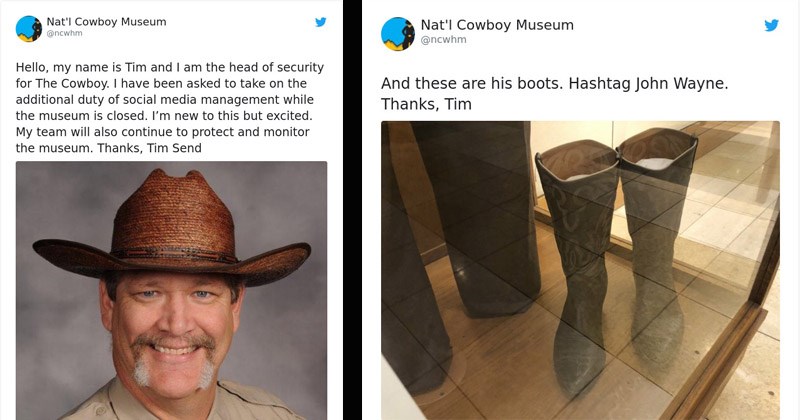
Task: View the photo of Tim in cowboy hat
Action: tap(171, 290)
